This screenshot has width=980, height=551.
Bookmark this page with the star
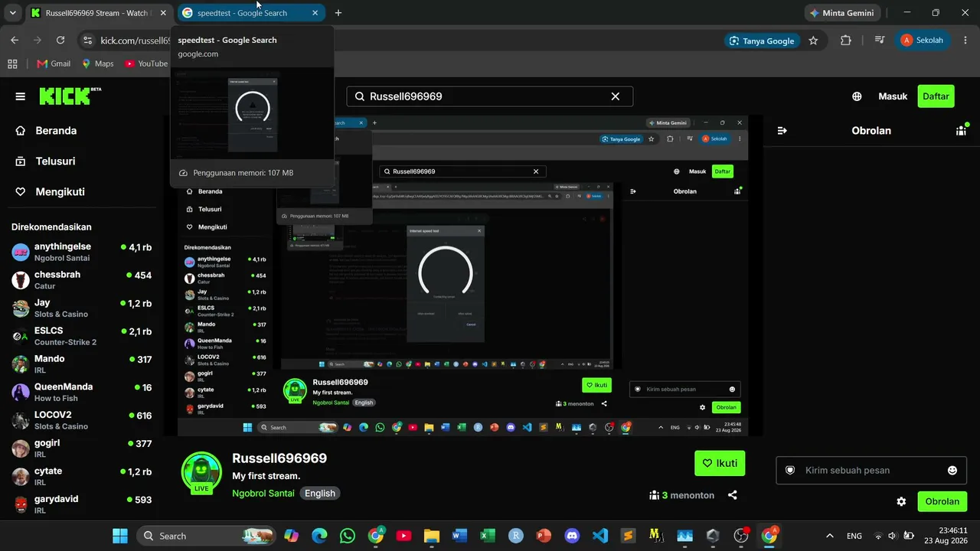pos(813,41)
